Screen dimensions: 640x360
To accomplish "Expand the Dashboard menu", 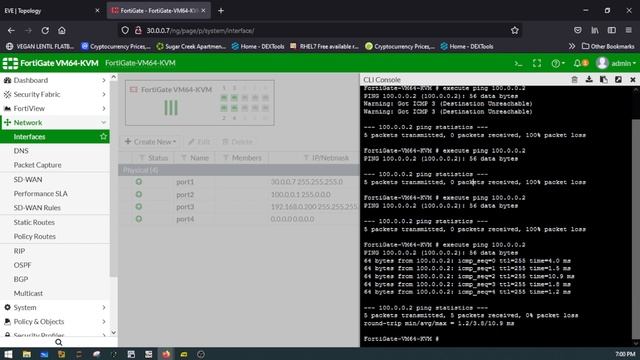I will coord(55,80).
